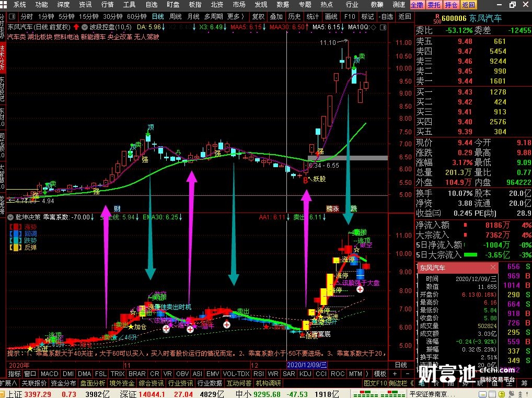Open the 行情 menu
Viewport: 532px width, 398px height.
[107, 5]
